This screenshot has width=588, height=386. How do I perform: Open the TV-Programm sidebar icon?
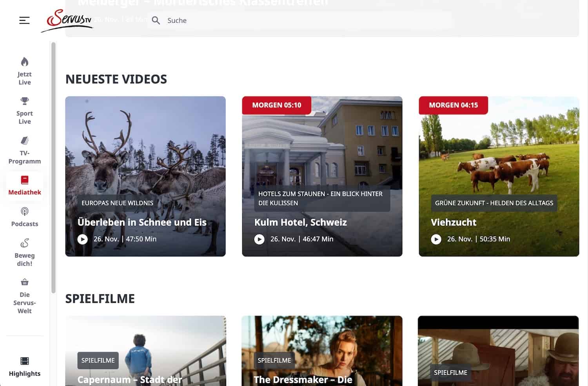(x=25, y=141)
